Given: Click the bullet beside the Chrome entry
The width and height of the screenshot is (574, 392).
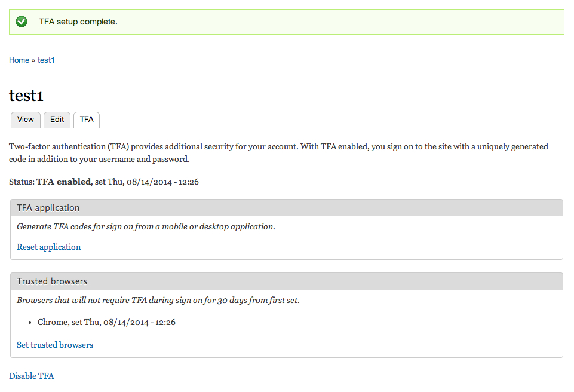Looking at the screenshot, I should point(30,322).
